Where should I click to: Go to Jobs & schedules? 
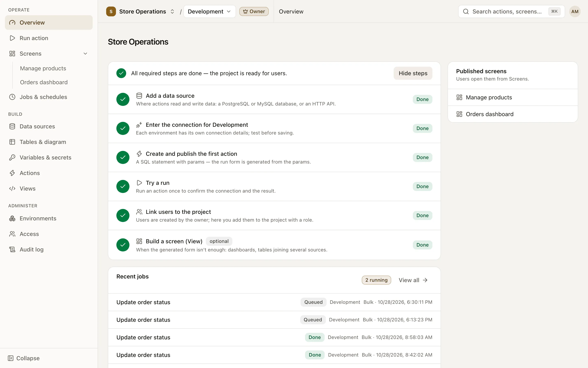tap(49, 97)
